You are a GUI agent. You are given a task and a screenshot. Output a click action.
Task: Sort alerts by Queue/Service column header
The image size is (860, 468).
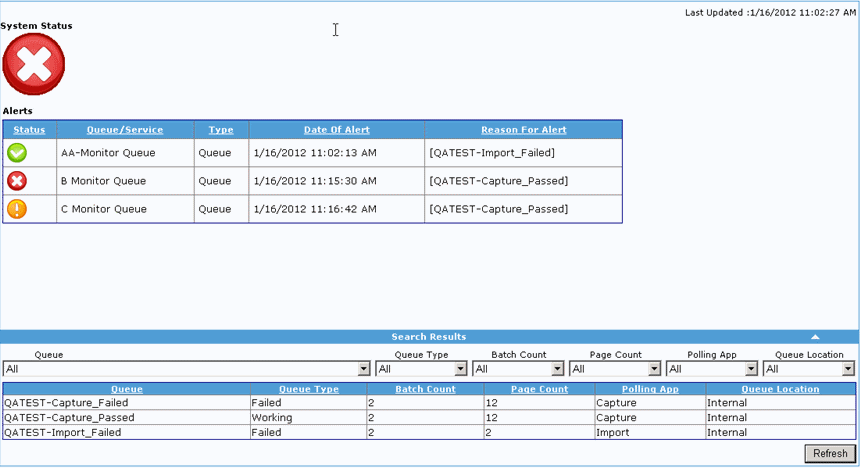(125, 130)
